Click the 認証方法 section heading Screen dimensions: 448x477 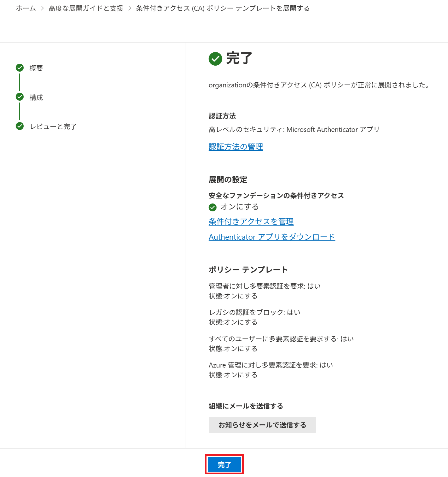(222, 116)
